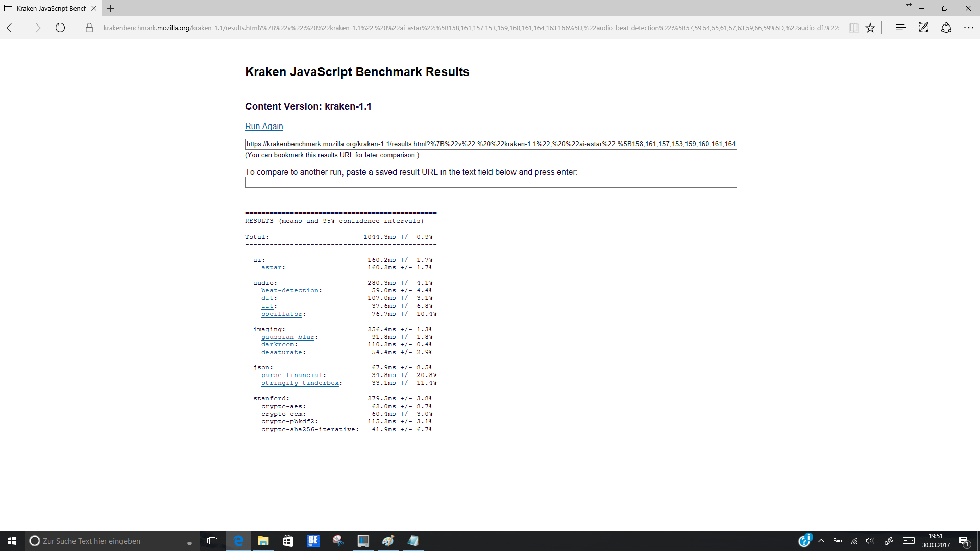Open the astar test link

pos(271,267)
